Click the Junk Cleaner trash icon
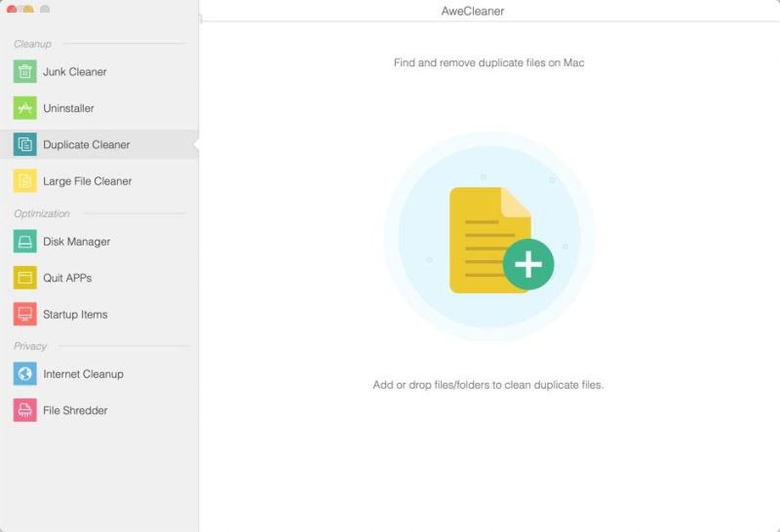Image resolution: width=780 pixels, height=532 pixels. [x=25, y=71]
